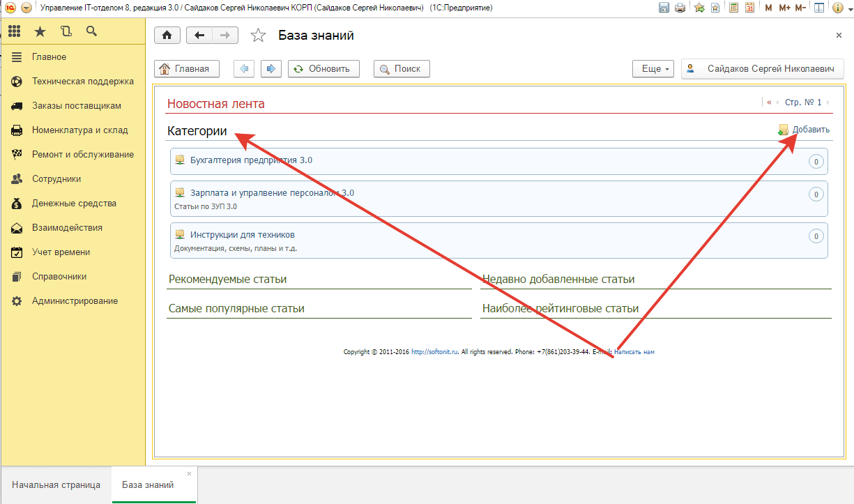Image resolution: width=854 pixels, height=504 pixels.
Task: Go back with the left arrow button
Action: click(199, 36)
